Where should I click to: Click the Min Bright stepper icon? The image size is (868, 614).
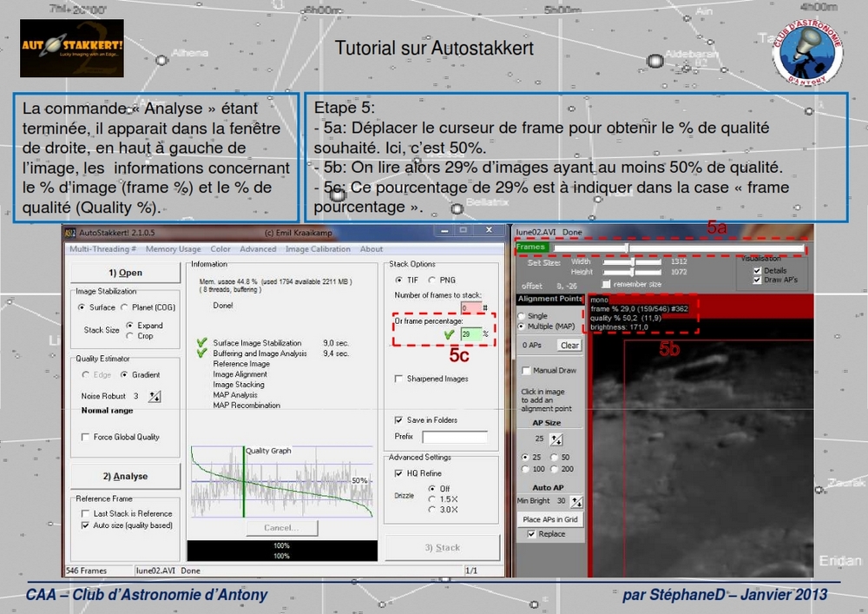[576, 502]
